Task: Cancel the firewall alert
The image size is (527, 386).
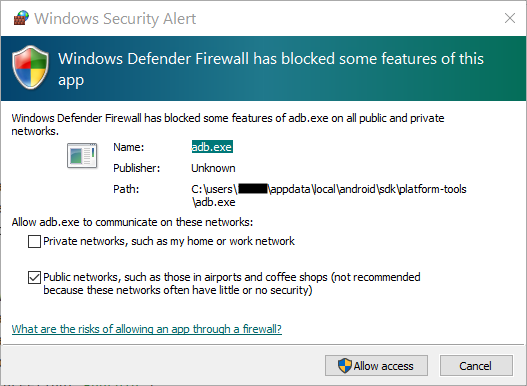Action: (x=476, y=365)
